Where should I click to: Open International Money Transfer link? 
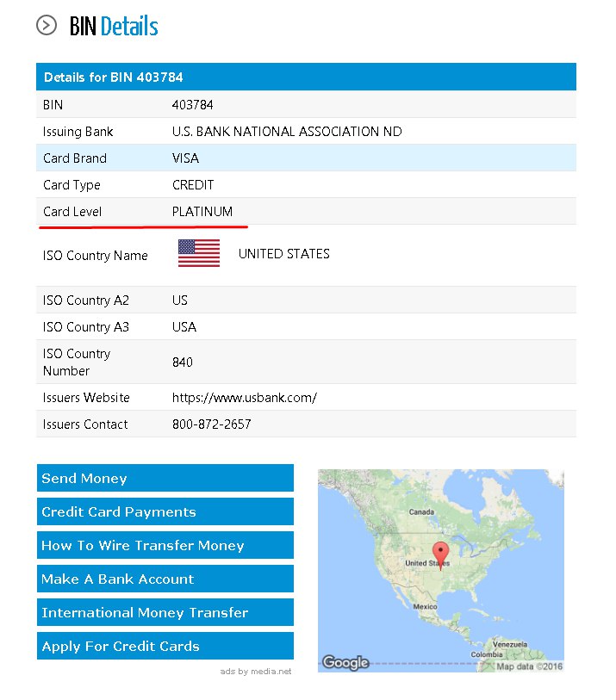165,612
